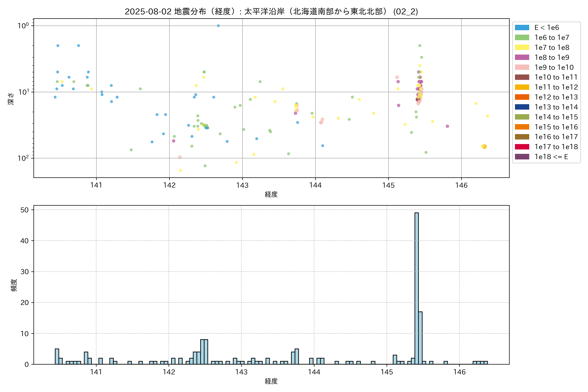The width and height of the screenshot is (588, 392).
Task: Click the large orange point near longitude 146.3
Action: 484,147
